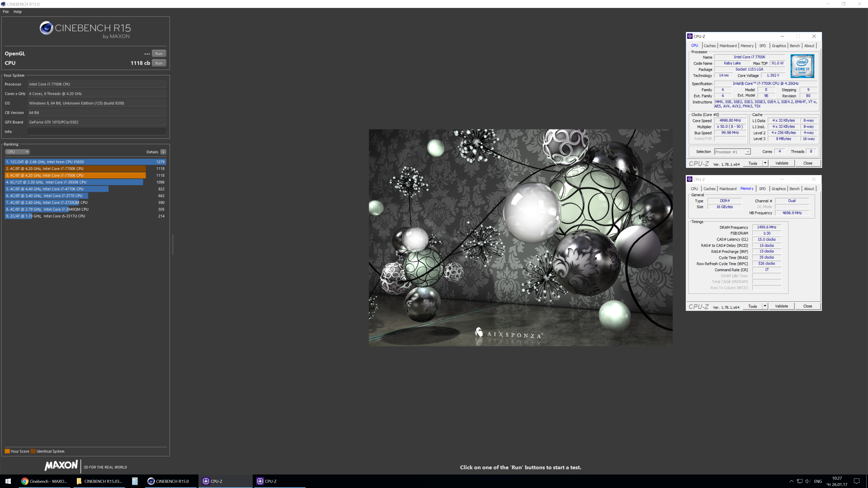Run the OpenGL benchmark
The image size is (868, 488).
click(x=159, y=54)
